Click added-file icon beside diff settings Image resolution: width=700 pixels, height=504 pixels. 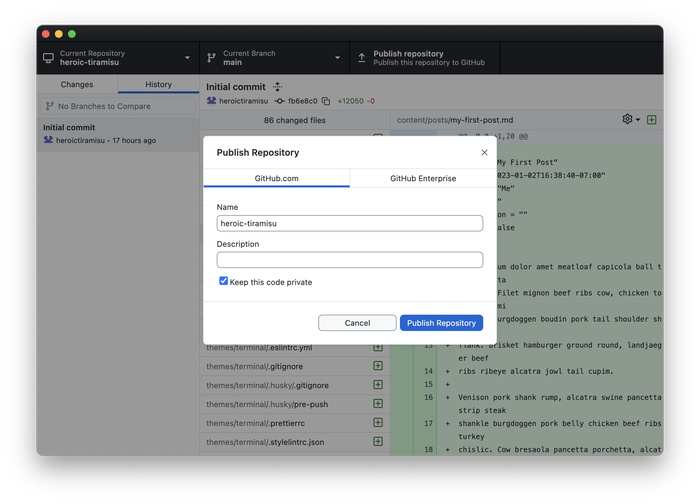pyautogui.click(x=651, y=120)
